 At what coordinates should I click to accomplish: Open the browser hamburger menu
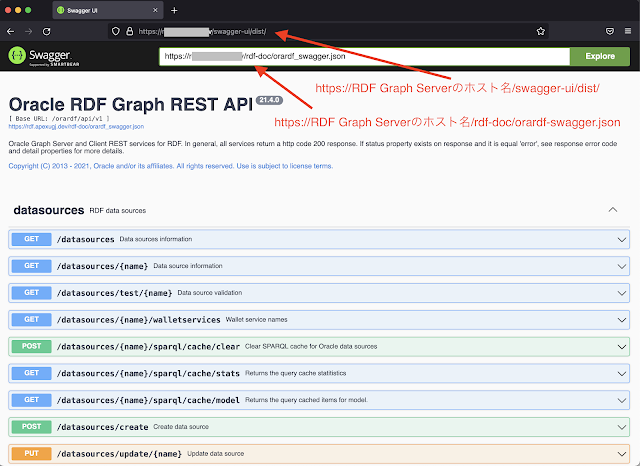628,31
